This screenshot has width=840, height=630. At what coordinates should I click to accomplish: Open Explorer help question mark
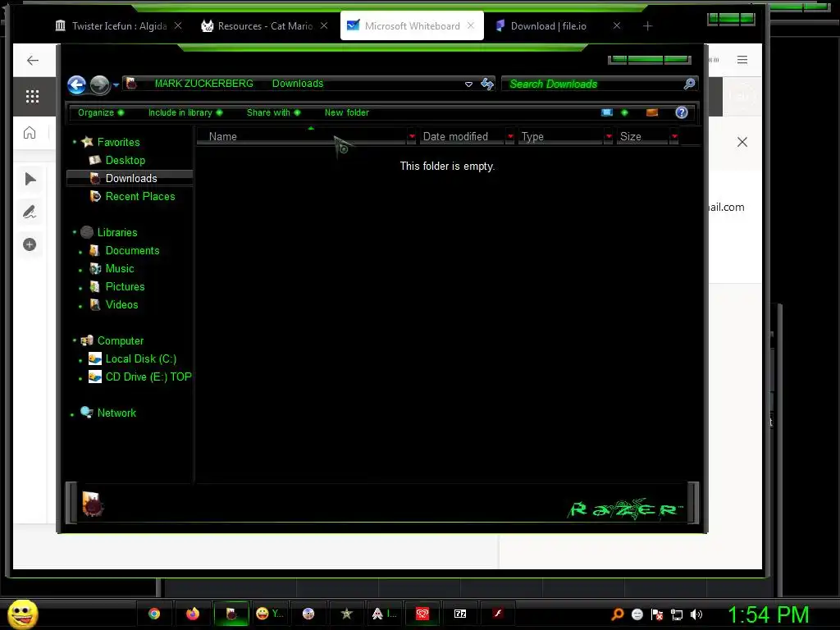click(x=682, y=112)
